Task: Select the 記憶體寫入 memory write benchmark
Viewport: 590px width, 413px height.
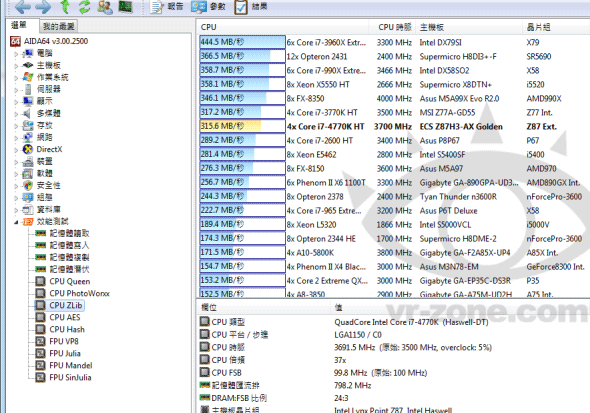Action: pyautogui.click(x=69, y=245)
